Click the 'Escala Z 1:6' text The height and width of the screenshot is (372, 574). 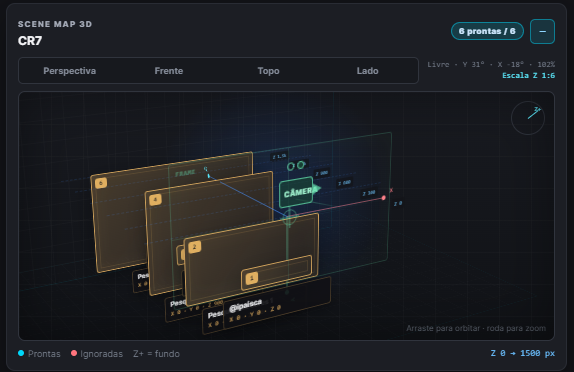coord(528,75)
